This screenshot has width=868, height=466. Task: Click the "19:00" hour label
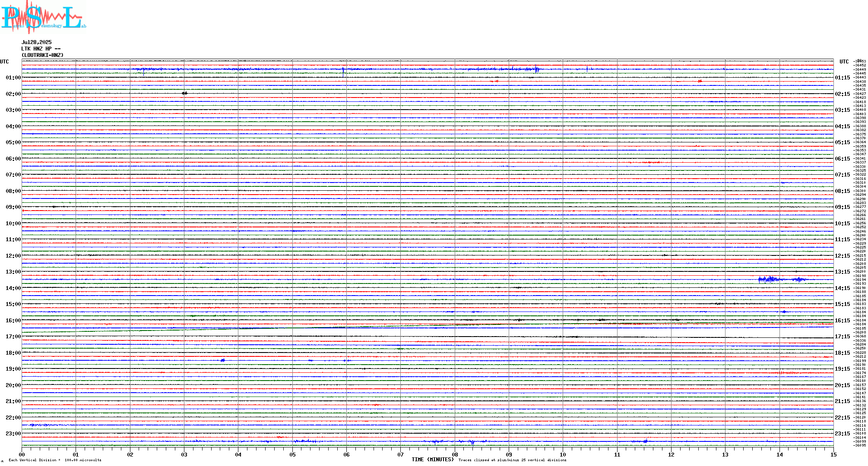click(13, 369)
